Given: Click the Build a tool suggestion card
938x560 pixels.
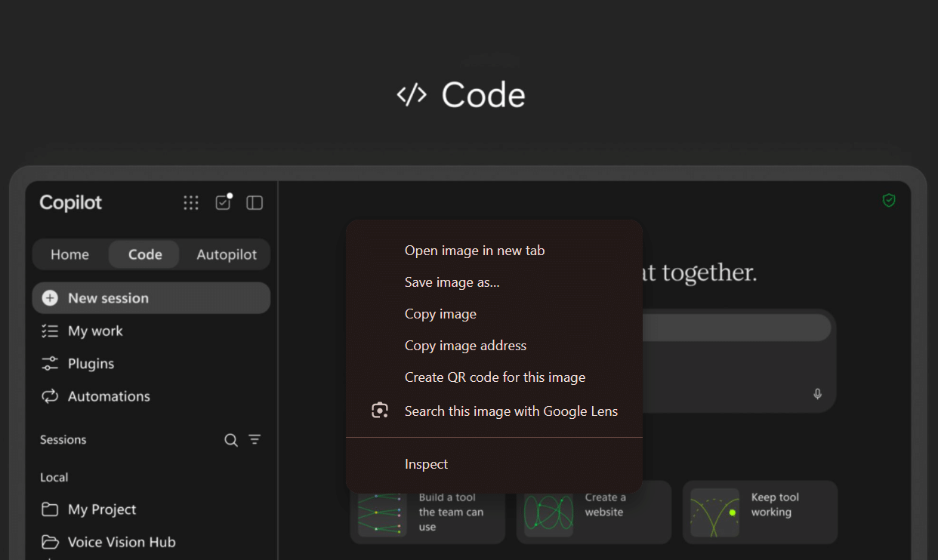Looking at the screenshot, I should 427,512.
